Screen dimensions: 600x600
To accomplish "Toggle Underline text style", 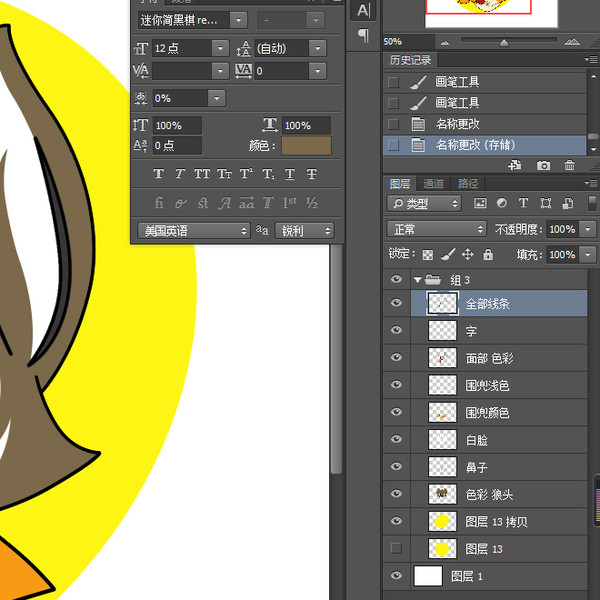I will coord(290,174).
